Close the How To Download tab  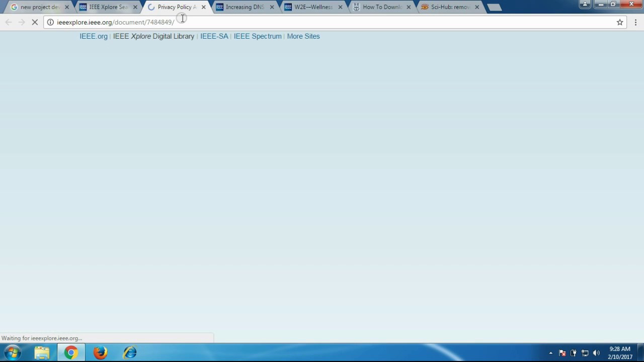pyautogui.click(x=409, y=7)
